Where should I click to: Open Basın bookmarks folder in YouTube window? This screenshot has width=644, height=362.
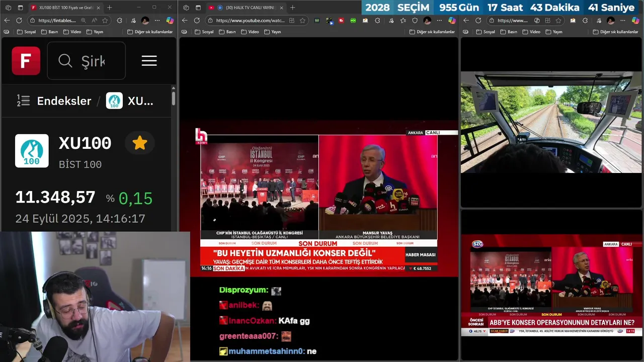click(x=227, y=32)
